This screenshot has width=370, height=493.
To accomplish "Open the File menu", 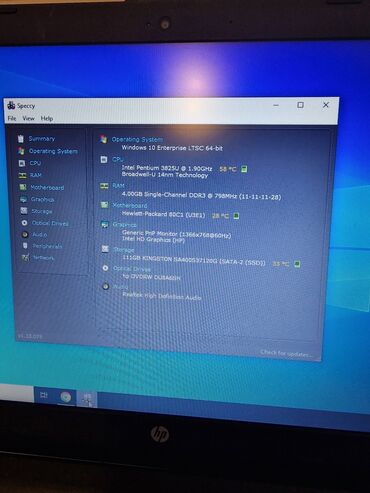I will [x=12, y=118].
